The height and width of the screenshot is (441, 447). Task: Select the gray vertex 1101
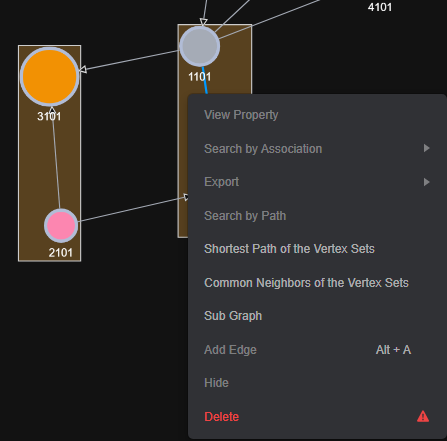200,46
